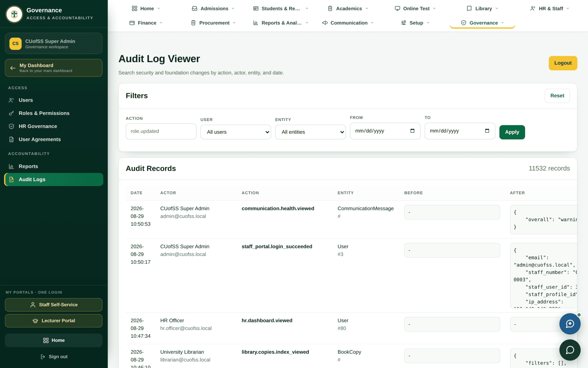
Task: Open the Staff Self-Service portal button
Action: (54, 305)
